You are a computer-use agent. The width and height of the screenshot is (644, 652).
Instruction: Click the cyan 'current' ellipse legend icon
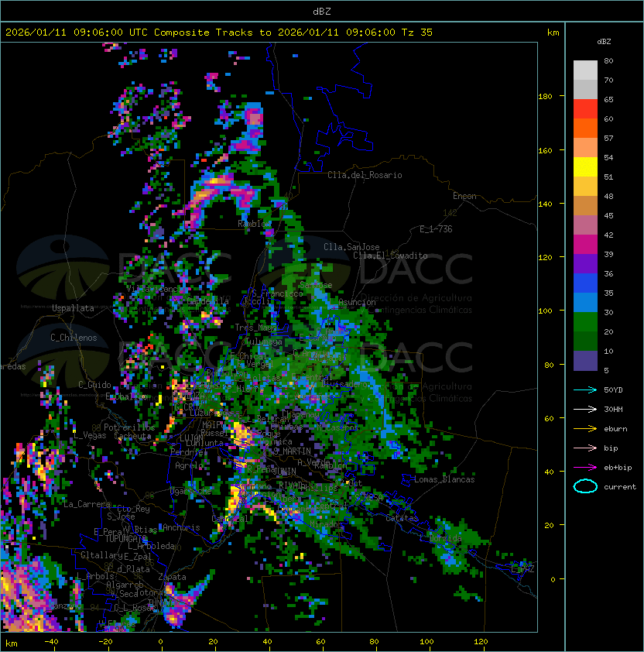point(585,486)
